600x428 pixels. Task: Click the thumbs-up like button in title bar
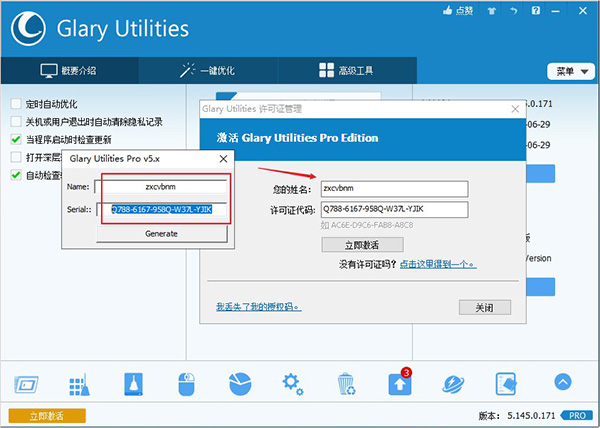(x=458, y=11)
